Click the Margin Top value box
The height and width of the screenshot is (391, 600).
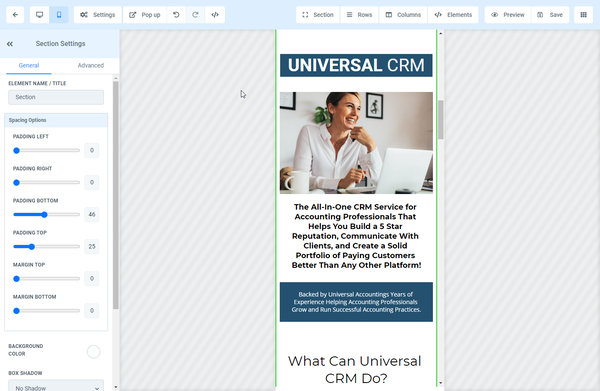pyautogui.click(x=92, y=279)
